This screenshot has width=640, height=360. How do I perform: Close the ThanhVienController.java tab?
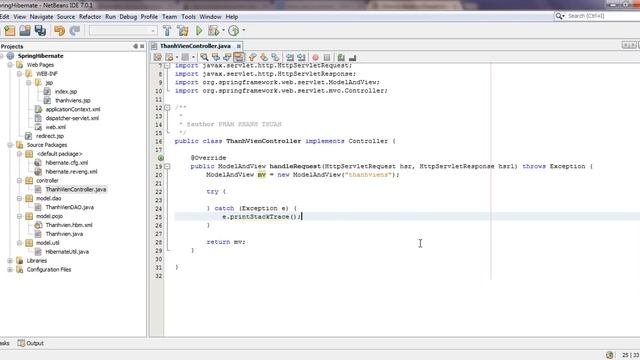tap(239, 46)
